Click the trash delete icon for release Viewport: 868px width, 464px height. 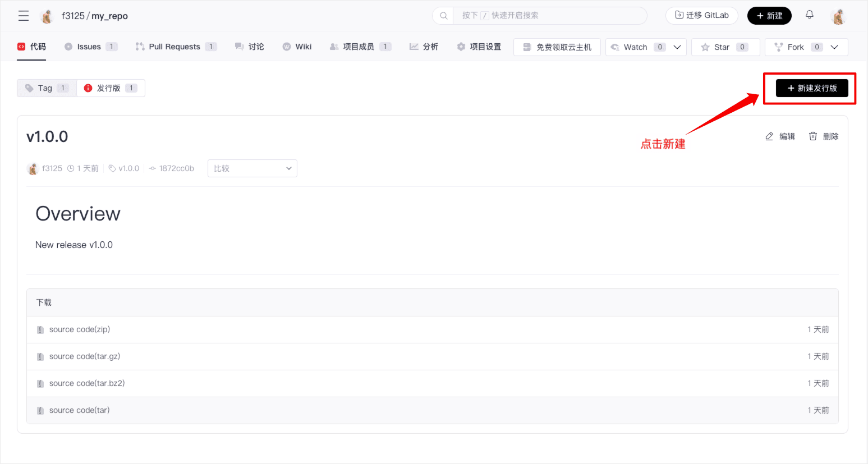(x=813, y=136)
